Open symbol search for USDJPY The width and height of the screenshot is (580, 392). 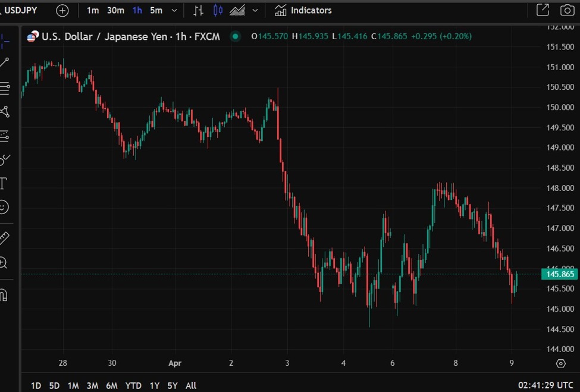(22, 10)
